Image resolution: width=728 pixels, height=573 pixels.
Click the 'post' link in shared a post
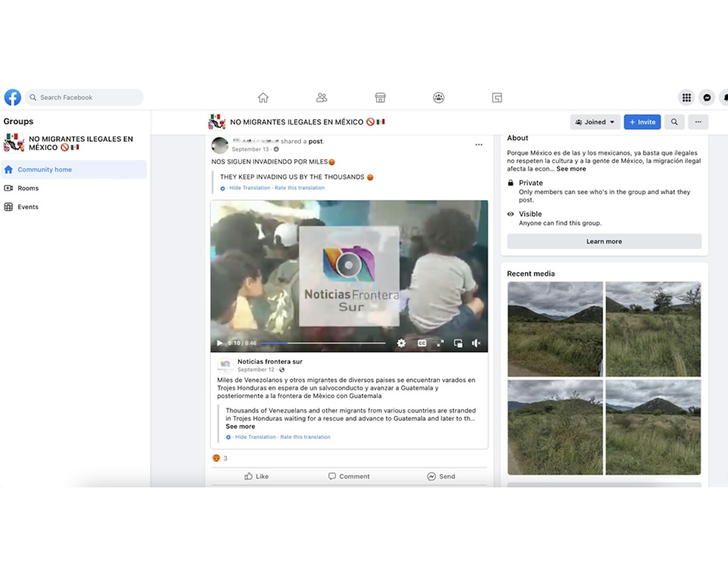315,141
